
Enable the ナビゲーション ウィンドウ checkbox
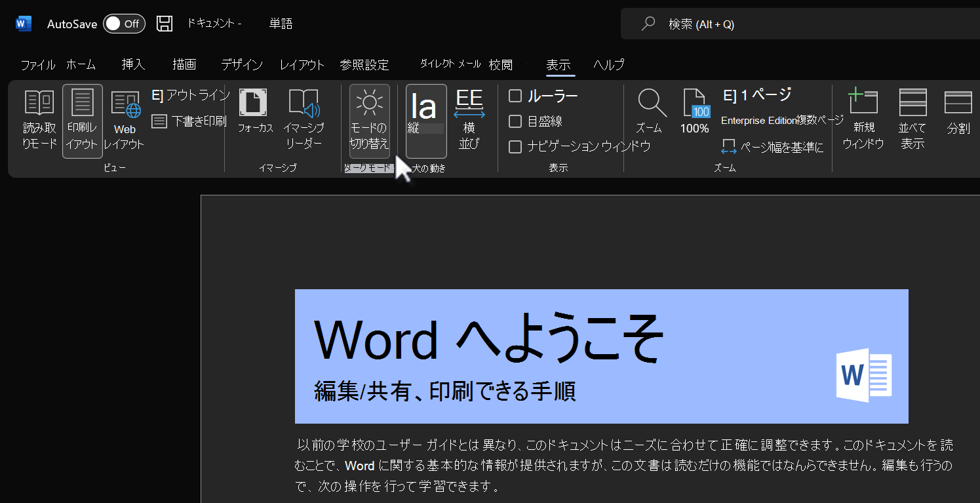(515, 146)
